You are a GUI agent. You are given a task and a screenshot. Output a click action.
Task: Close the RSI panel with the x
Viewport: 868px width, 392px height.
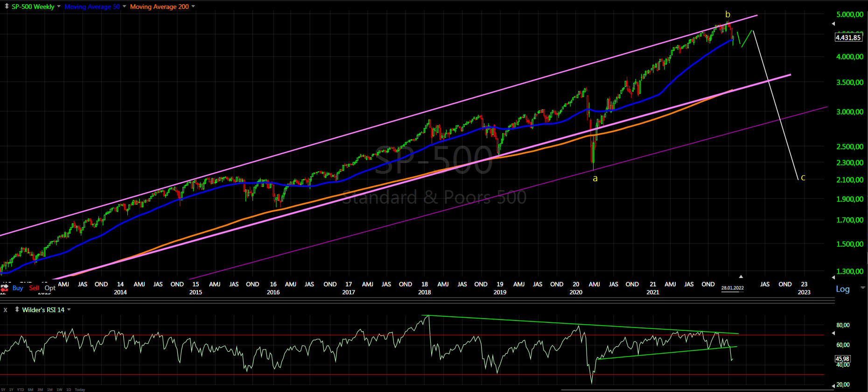coord(6,310)
